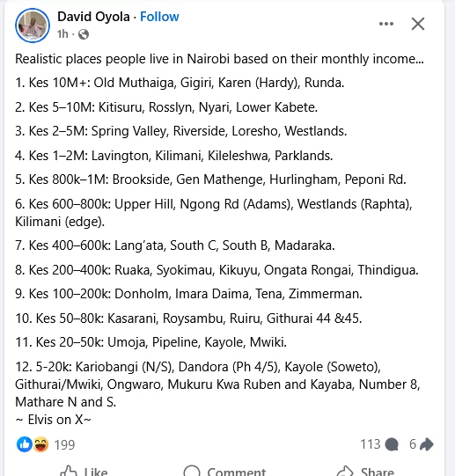Open the David Oyola name link
The image size is (455, 476).
coord(93,17)
